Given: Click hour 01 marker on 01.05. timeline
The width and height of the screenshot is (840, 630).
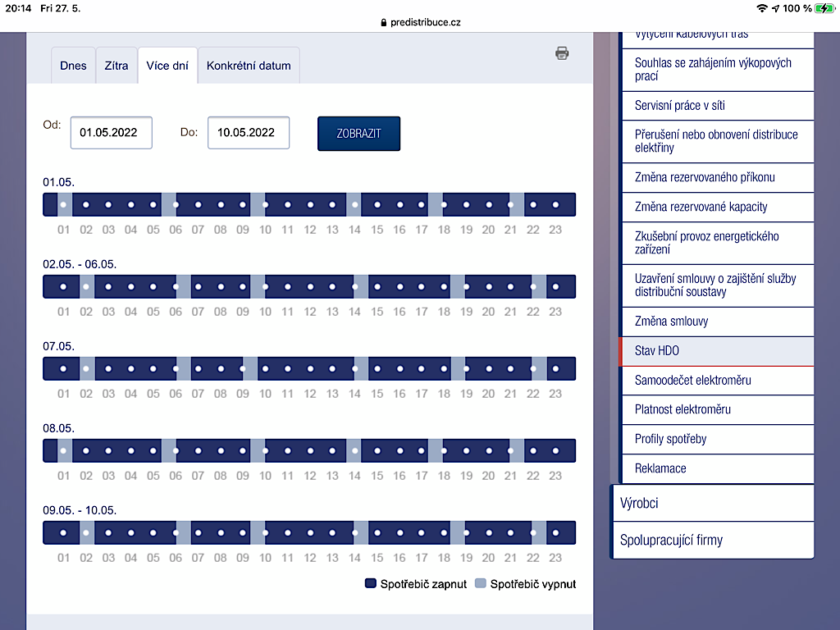Looking at the screenshot, I should coord(64,204).
